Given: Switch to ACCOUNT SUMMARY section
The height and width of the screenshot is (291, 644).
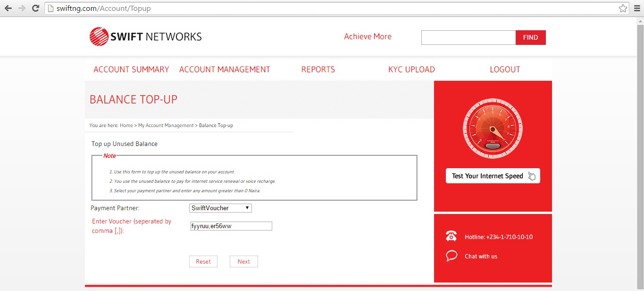Looking at the screenshot, I should point(131,69).
